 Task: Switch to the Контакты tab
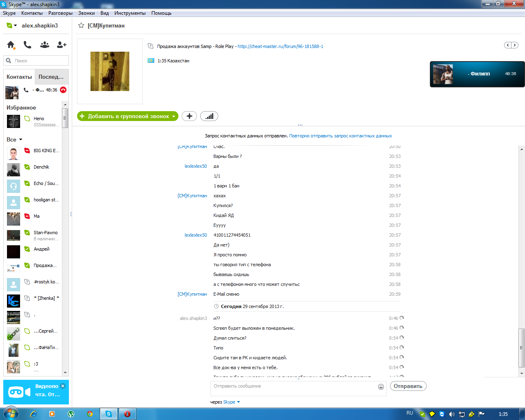pyautogui.click(x=19, y=77)
